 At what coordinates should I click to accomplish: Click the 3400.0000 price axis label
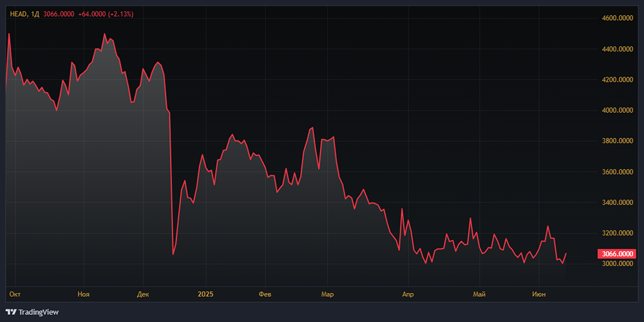(616, 202)
